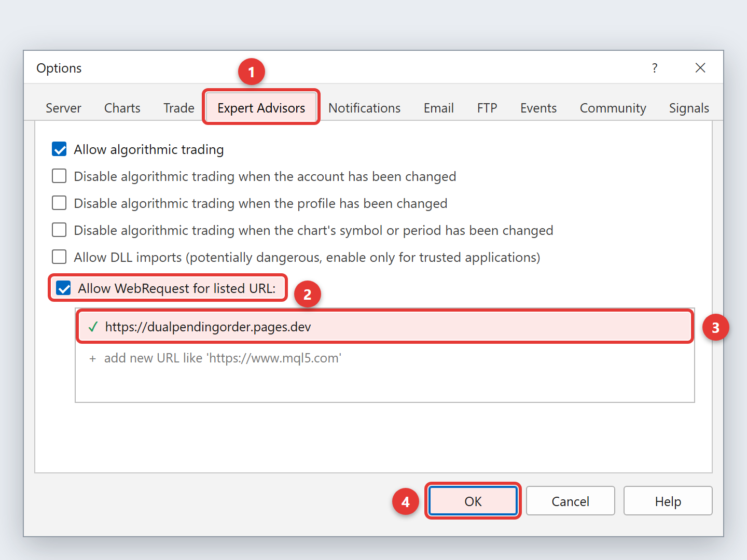Enable disable trading when account changed
This screenshot has height=560, width=747.
tap(59, 176)
